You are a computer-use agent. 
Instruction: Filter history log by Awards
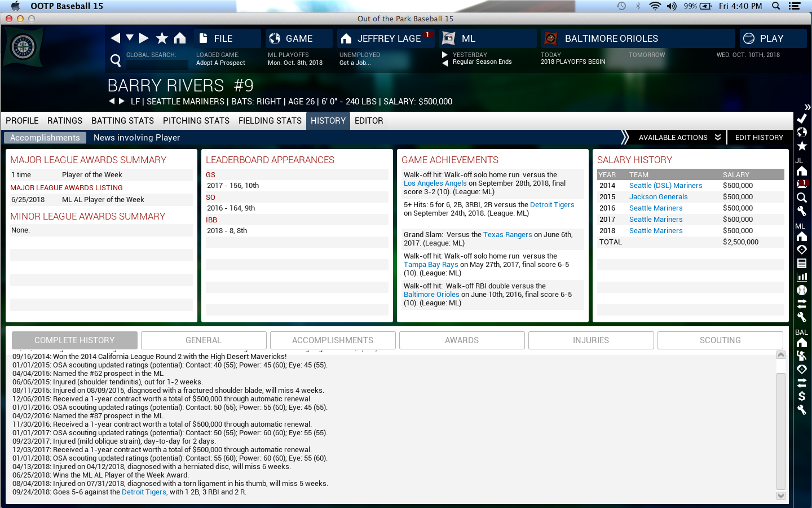click(x=462, y=340)
